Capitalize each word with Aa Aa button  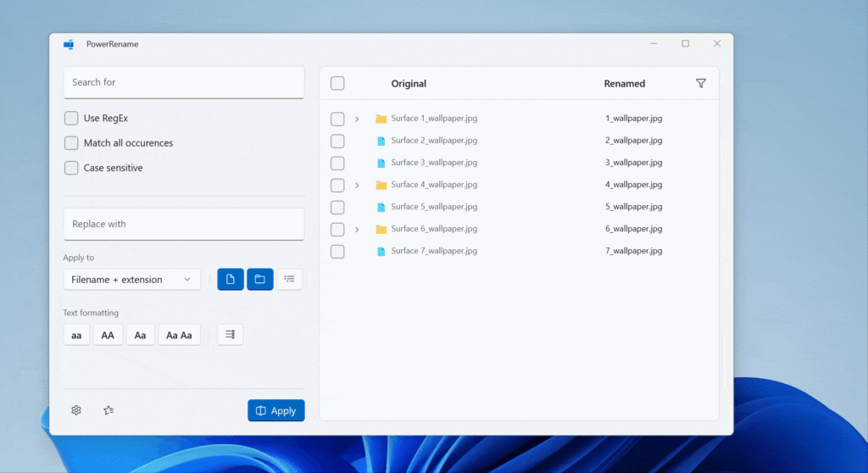[179, 335]
